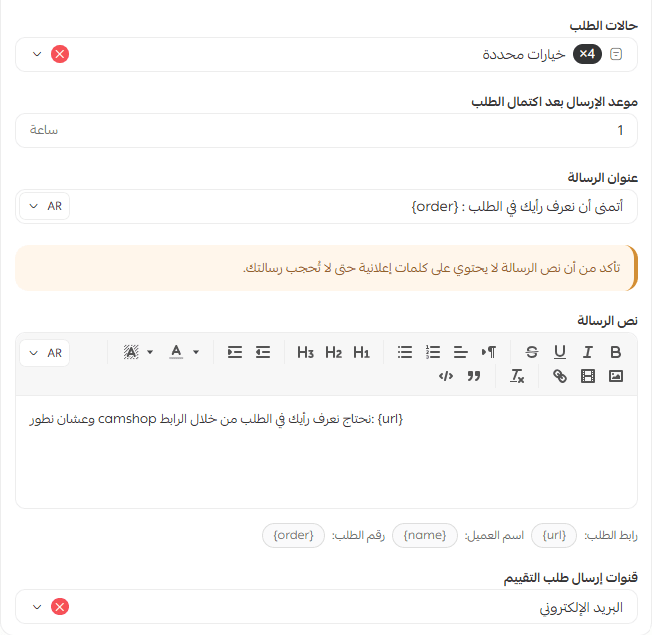Toggle underline formatting in editor toolbar

(560, 352)
